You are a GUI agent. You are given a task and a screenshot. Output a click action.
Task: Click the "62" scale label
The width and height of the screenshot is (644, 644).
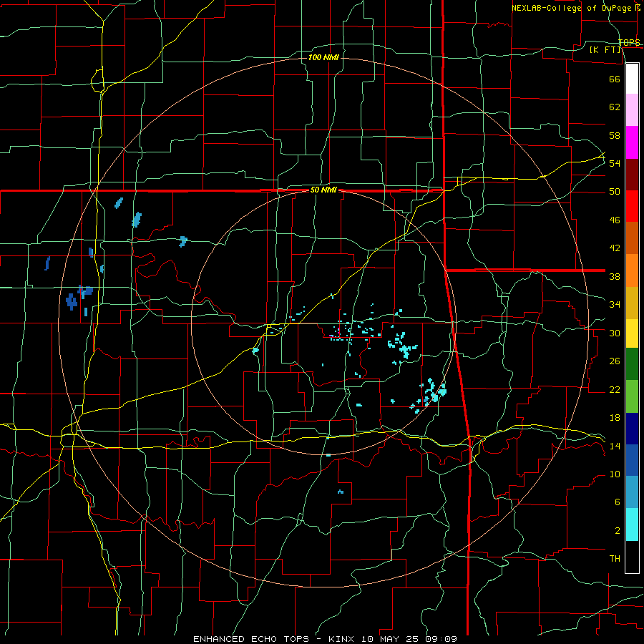[615, 107]
